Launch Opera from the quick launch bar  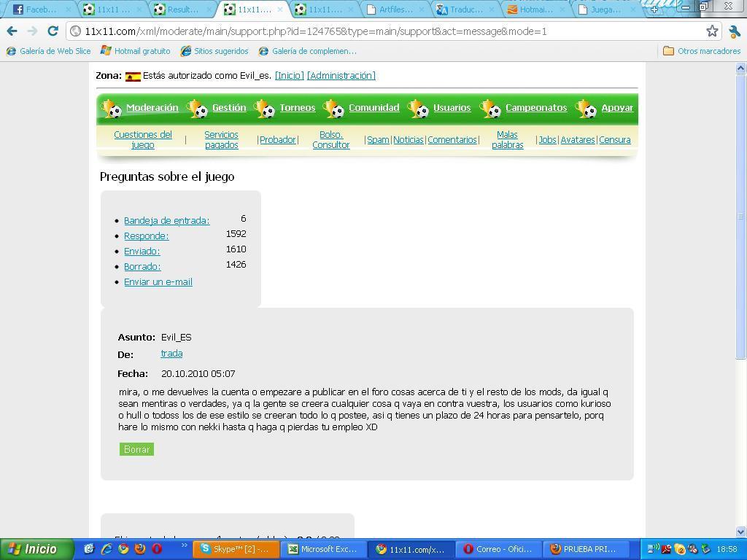coord(156,549)
